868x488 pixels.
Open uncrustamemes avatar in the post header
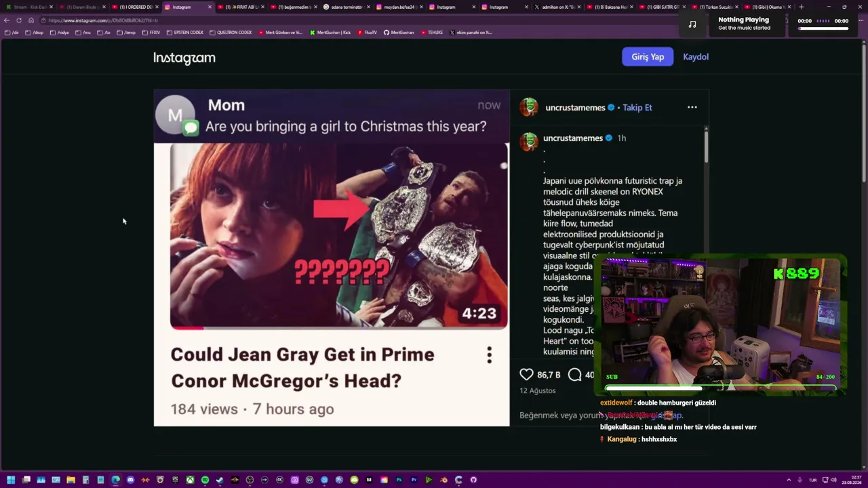click(x=529, y=107)
